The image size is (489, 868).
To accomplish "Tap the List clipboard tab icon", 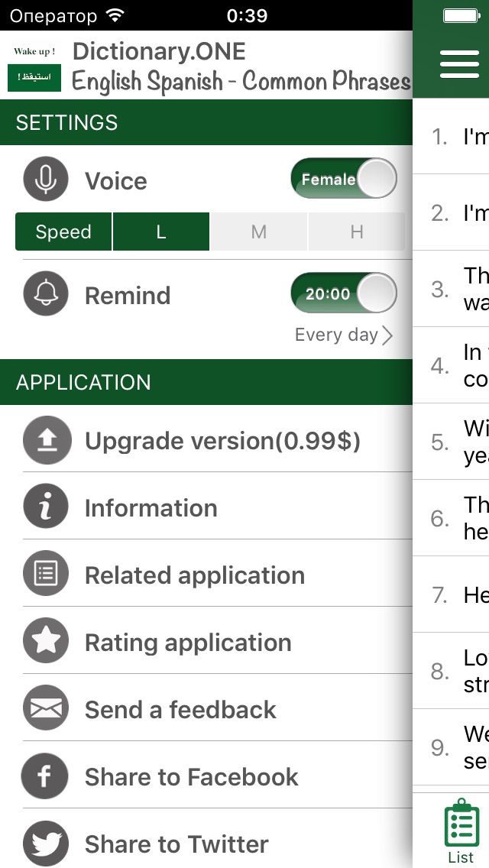I will click(x=461, y=831).
